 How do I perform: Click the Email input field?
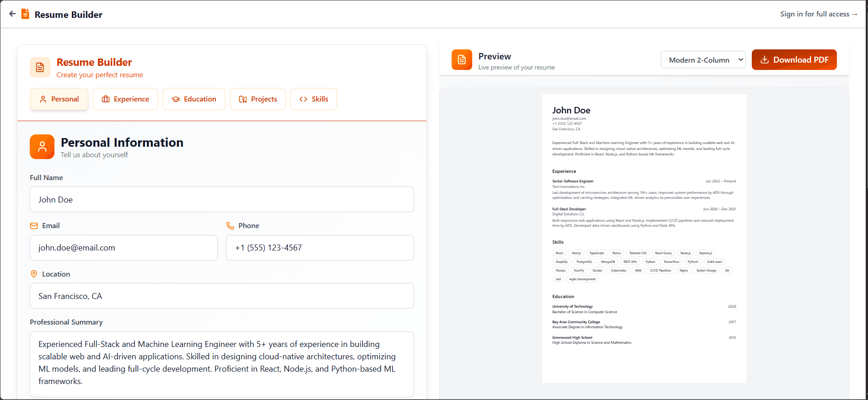click(x=124, y=248)
